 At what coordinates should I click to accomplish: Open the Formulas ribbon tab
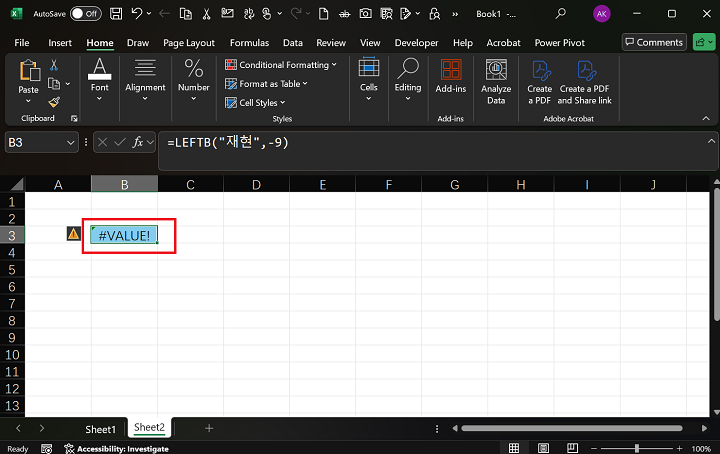click(249, 43)
